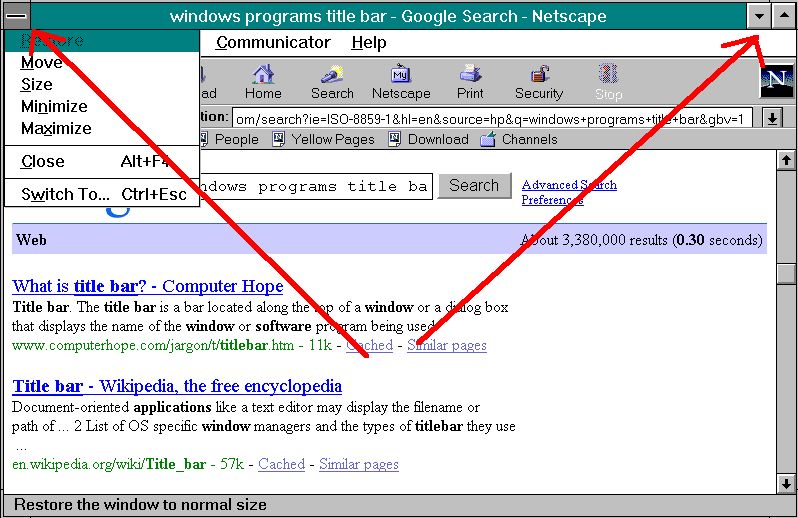Click the vertical scrollbar thumb
The width and height of the screenshot is (798, 518).
tap(786, 274)
